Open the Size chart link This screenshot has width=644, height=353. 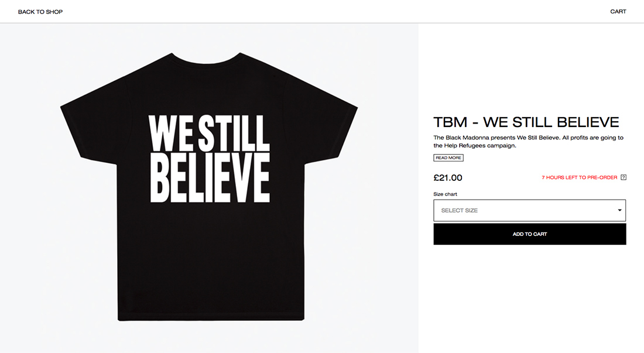[x=445, y=194]
